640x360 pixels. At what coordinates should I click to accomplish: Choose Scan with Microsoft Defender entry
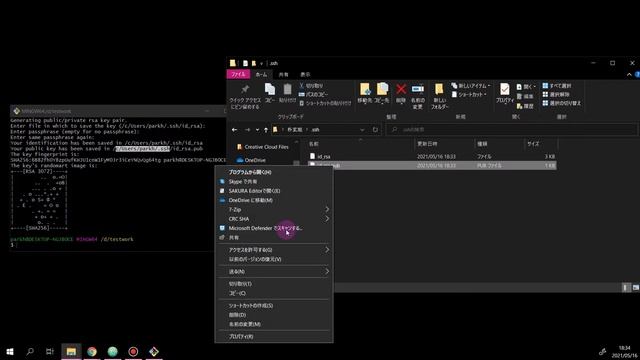tap(274, 228)
